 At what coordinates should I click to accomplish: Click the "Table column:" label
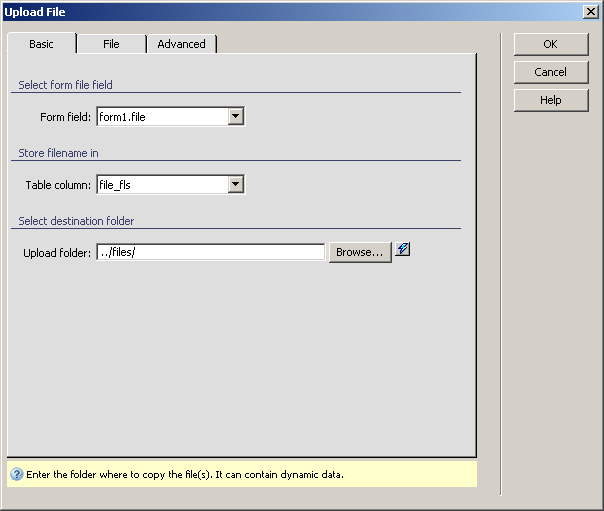pyautogui.click(x=58, y=185)
